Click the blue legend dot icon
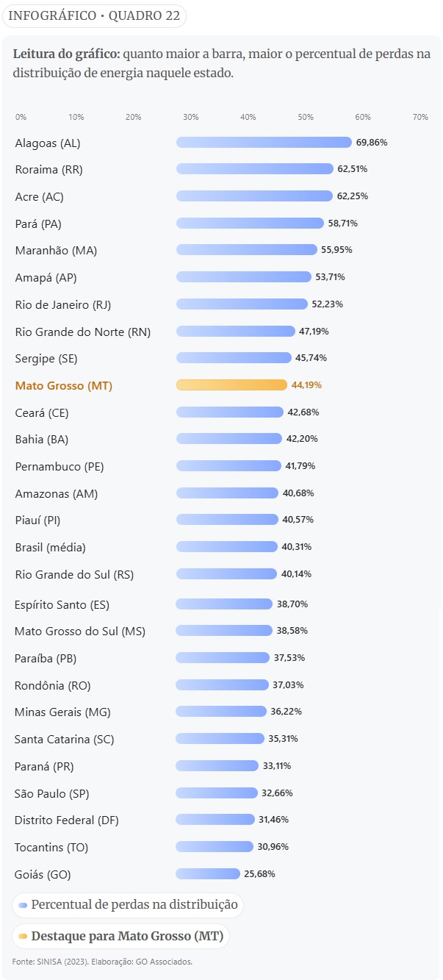Screen dimensions: 443x980 pos(24,905)
